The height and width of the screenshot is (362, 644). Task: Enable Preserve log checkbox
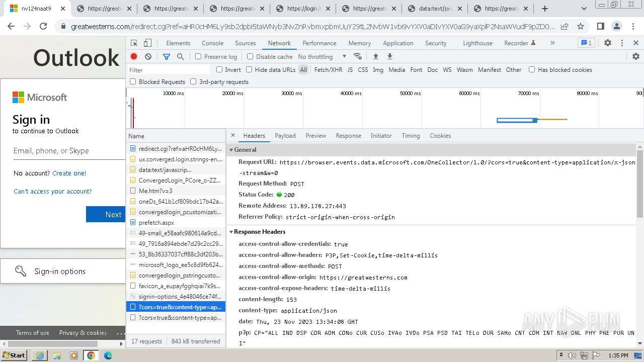pos(198,57)
